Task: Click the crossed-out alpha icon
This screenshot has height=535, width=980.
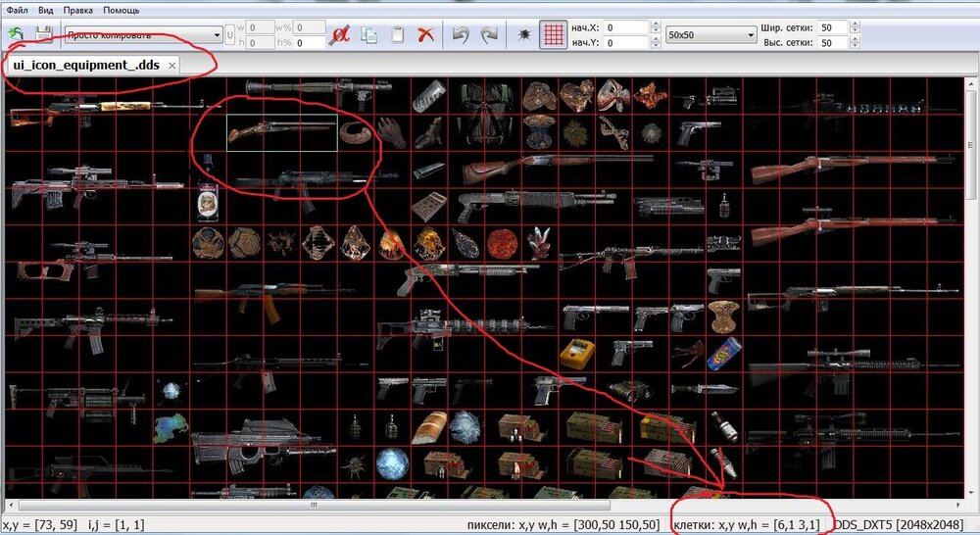Action: [340, 34]
